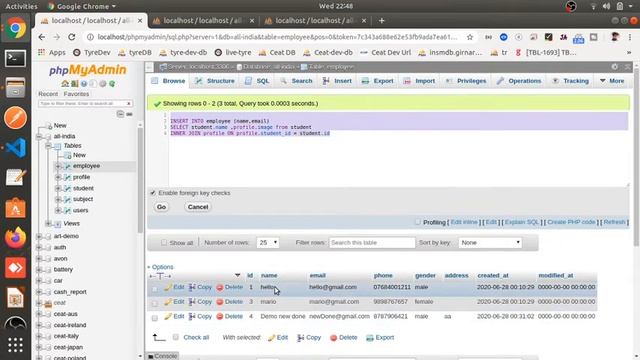640x360 pixels.
Task: Expand the student table node
Action: click(x=58, y=188)
